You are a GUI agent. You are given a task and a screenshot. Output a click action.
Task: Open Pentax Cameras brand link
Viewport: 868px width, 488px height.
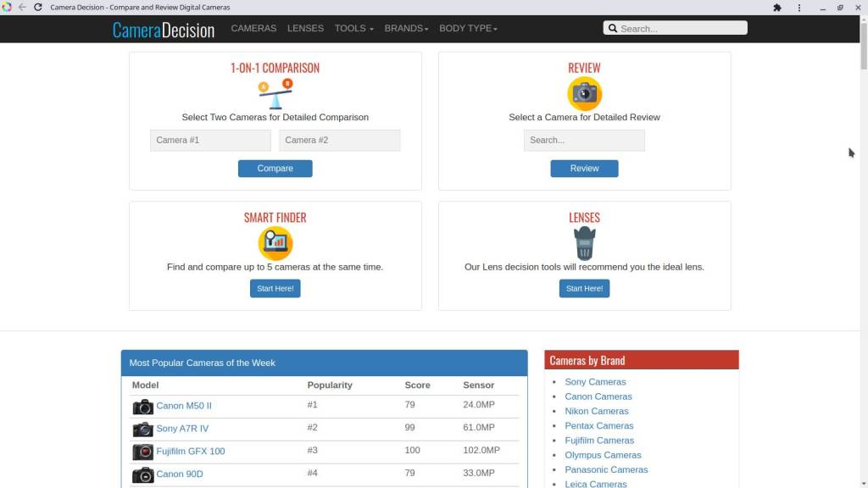coord(599,425)
